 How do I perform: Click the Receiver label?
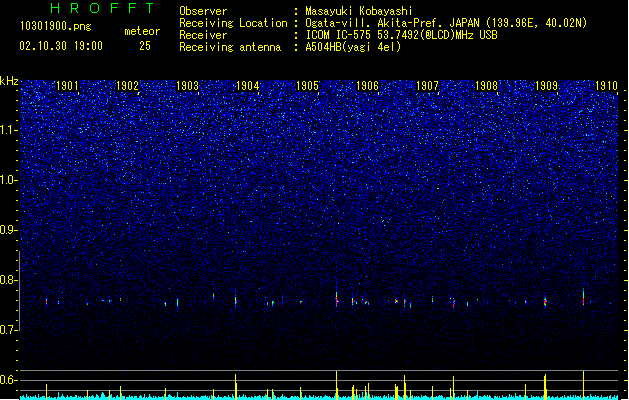point(203,35)
